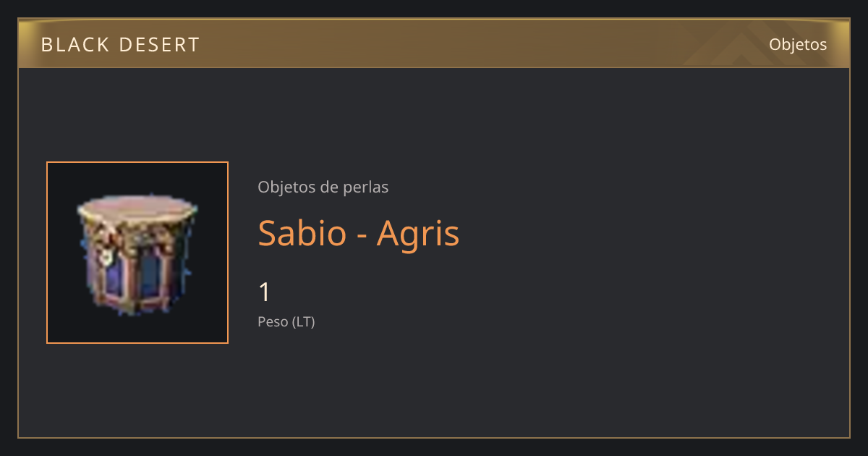The width and height of the screenshot is (868, 456).
Task: Click the Sabio - Agris item title
Action: (359, 233)
